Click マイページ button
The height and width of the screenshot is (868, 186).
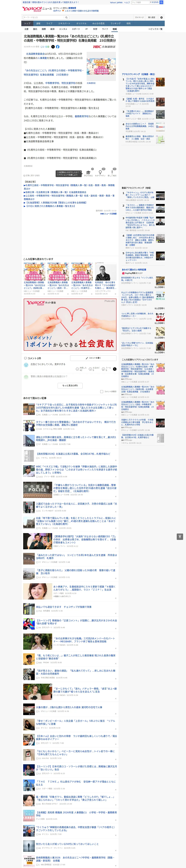click(x=139, y=18)
